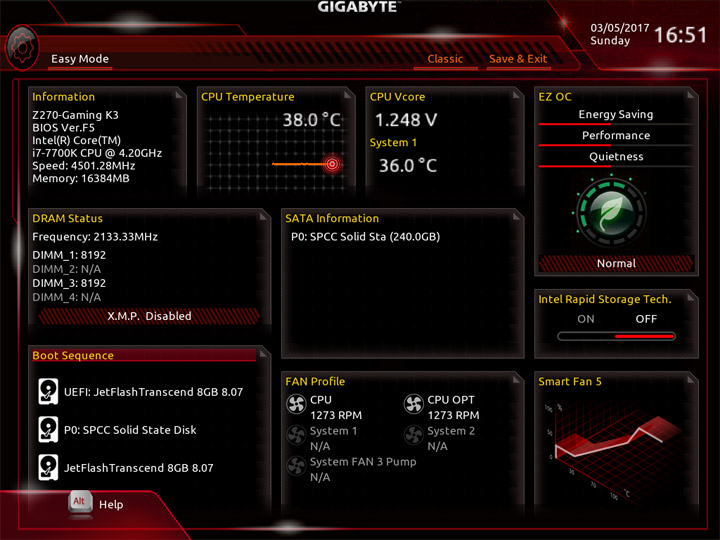
Task: Select the System 2 fan icon
Action: (x=414, y=435)
